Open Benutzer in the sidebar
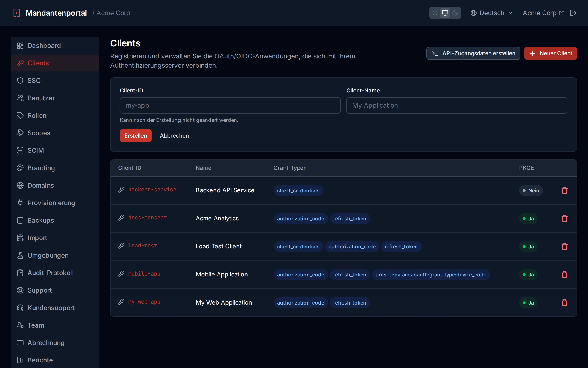This screenshot has width=588, height=368. (x=55, y=98)
